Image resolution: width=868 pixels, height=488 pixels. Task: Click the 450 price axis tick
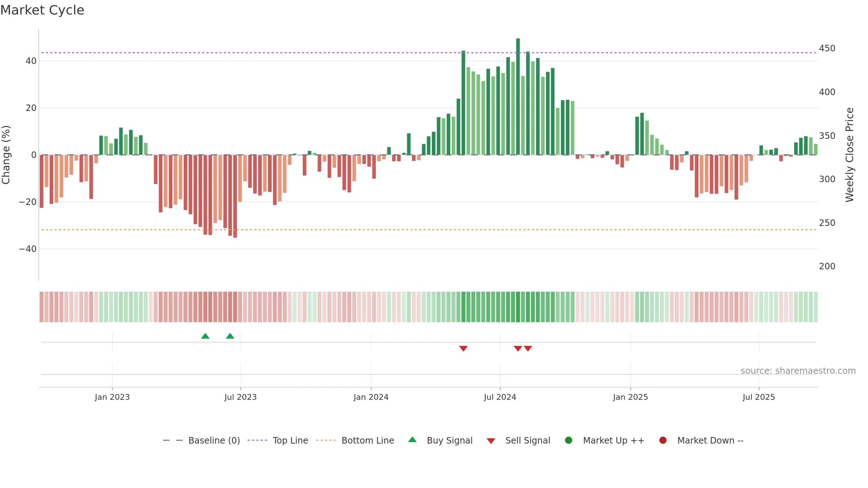pos(827,48)
